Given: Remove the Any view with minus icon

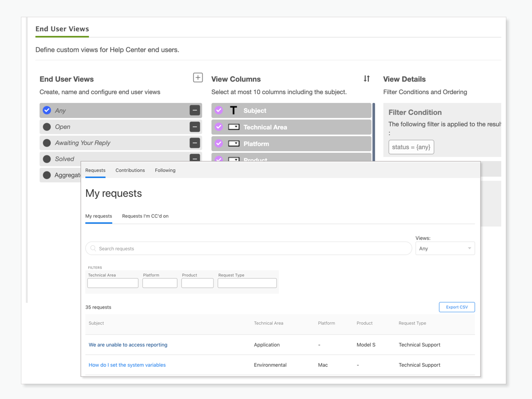Looking at the screenshot, I should [x=194, y=110].
